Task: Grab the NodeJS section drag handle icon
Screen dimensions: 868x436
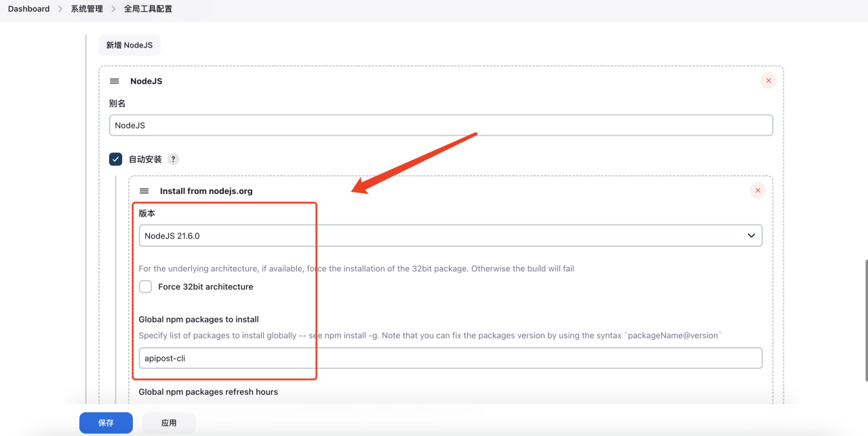Action: pyautogui.click(x=115, y=81)
